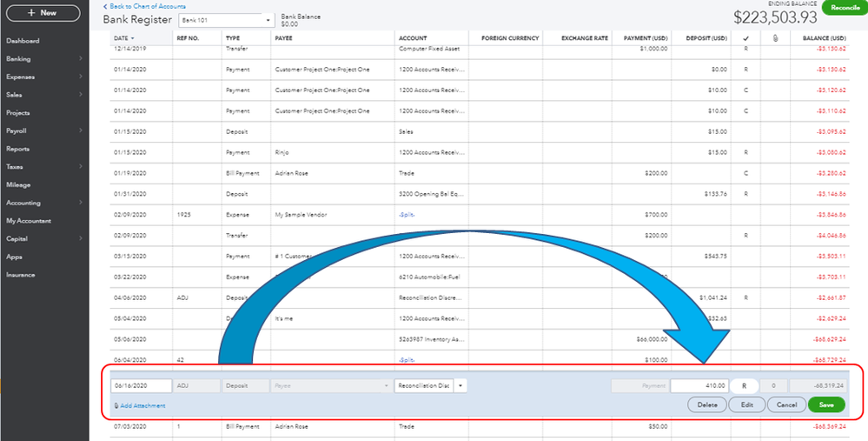
Task: Click the reconcile checkmark column header icon
Action: point(745,38)
